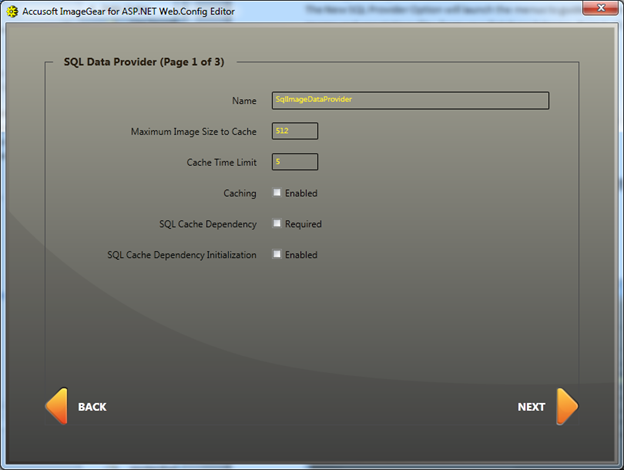Click the SQL Data Provider page heading
This screenshot has height=470, width=624.
click(x=143, y=62)
